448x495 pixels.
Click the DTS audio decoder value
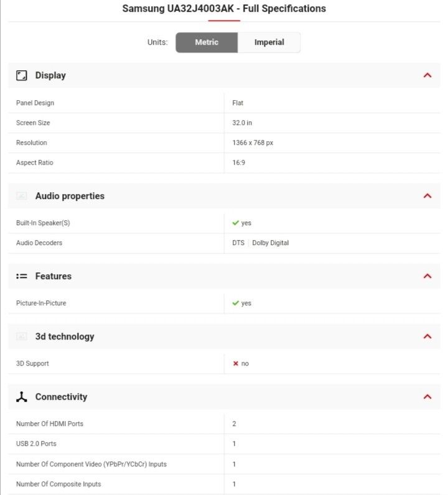[238, 243]
